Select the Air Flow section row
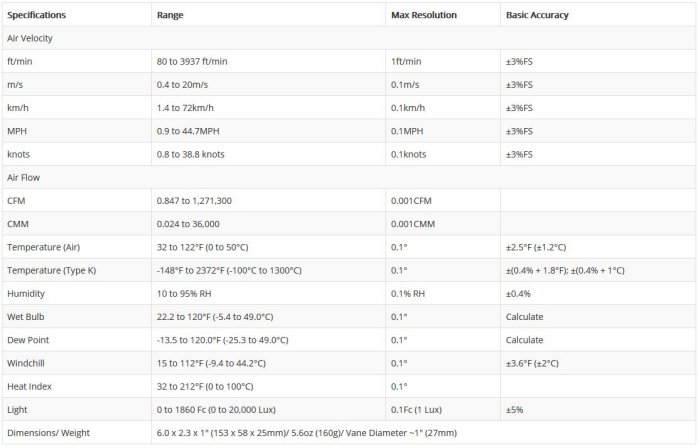The width and height of the screenshot is (700, 448). pos(25,177)
